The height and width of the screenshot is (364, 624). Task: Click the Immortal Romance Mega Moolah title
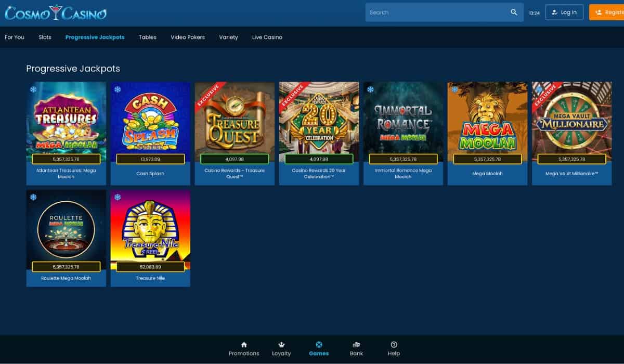403,174
